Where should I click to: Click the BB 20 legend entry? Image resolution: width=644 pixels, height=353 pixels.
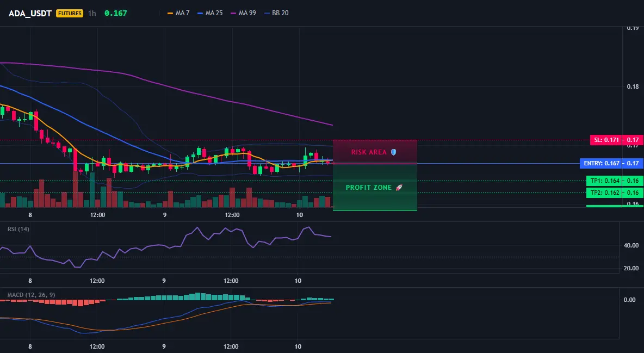click(276, 13)
